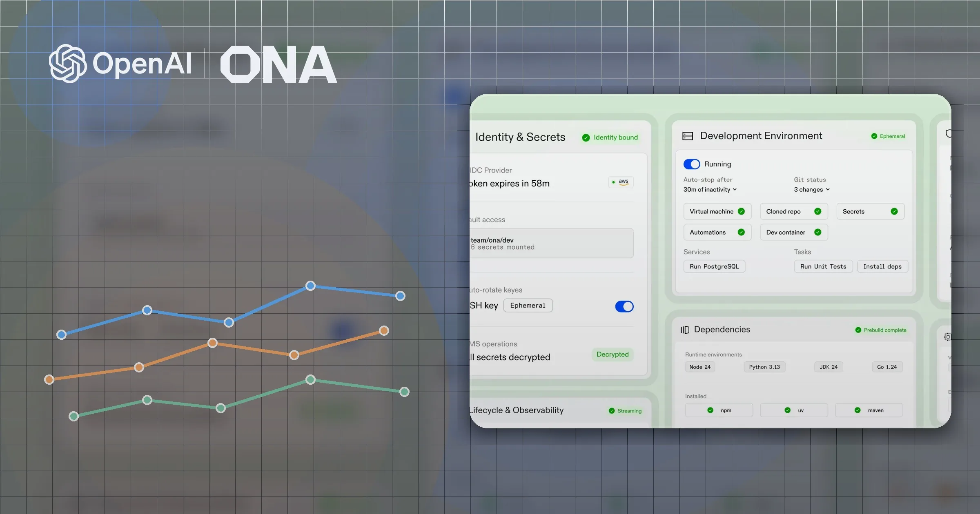Click the Ephemeral SSH key tag

[x=528, y=306]
